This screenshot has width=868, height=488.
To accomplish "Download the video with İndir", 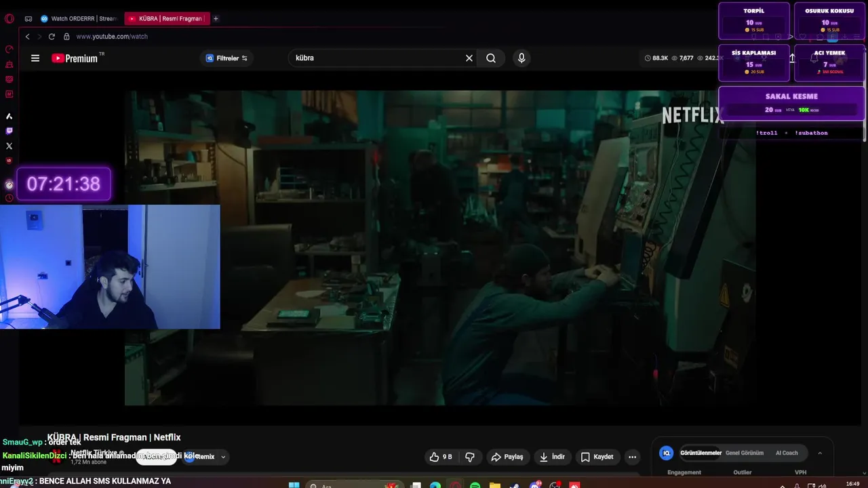I will (x=552, y=457).
